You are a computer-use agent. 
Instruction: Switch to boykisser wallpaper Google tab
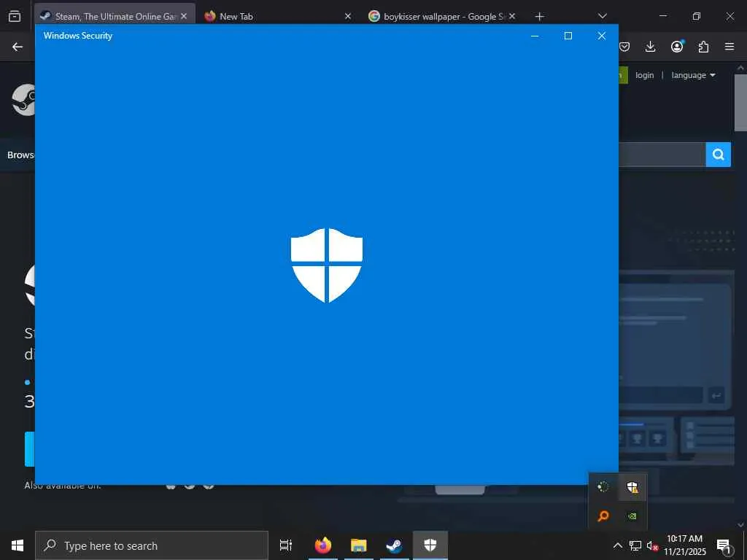[x=441, y=16]
